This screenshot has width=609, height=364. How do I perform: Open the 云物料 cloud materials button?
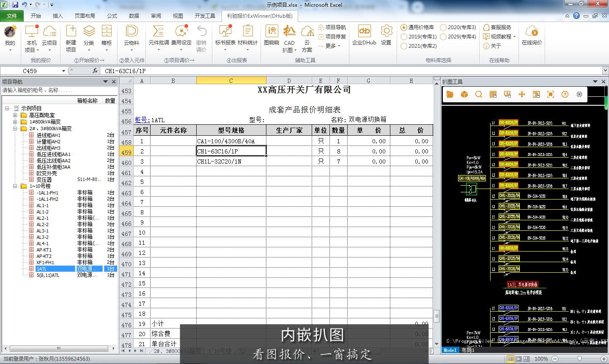coord(132,38)
